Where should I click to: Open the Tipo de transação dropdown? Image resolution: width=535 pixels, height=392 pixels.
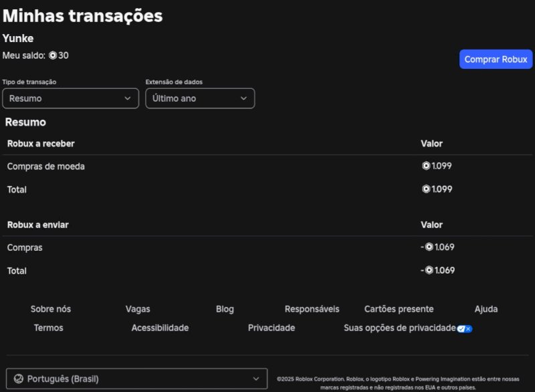tap(71, 98)
